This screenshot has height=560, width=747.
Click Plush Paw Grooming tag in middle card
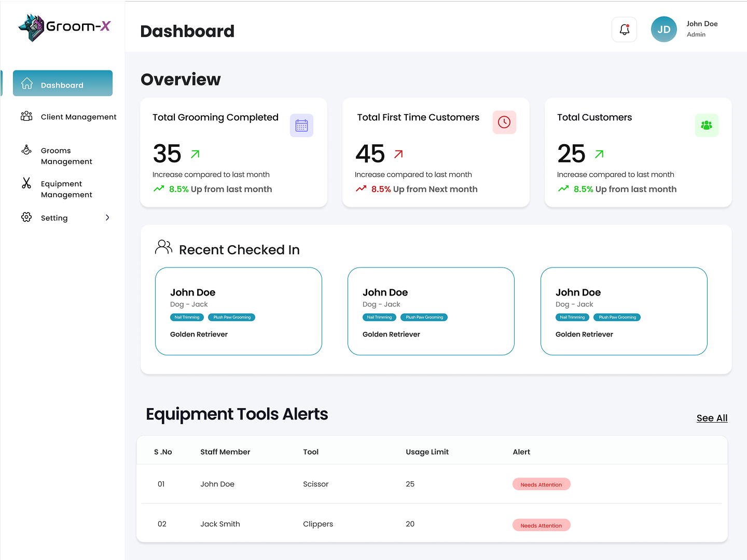pyautogui.click(x=424, y=317)
